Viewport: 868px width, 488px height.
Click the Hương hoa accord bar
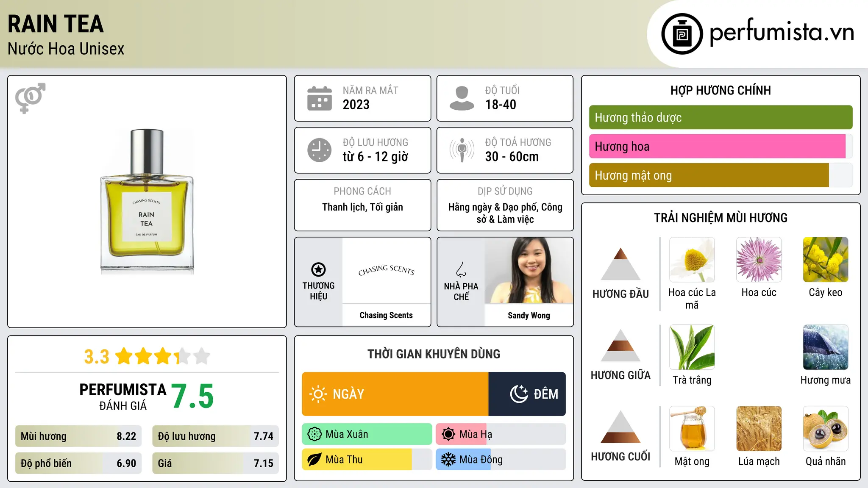click(721, 146)
